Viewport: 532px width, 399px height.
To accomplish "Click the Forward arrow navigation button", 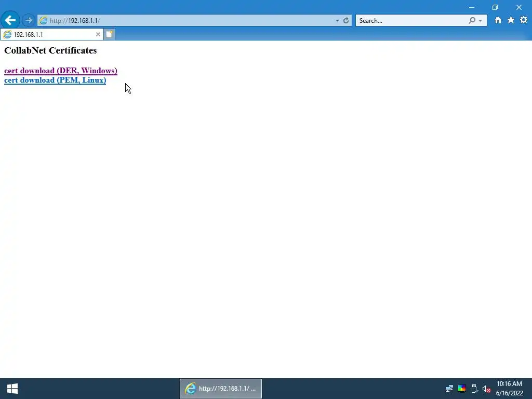I will click(29, 20).
